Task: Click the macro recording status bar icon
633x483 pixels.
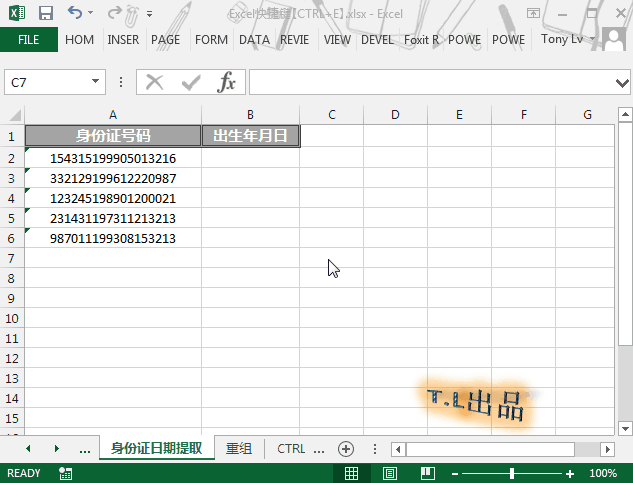Action: point(65,473)
